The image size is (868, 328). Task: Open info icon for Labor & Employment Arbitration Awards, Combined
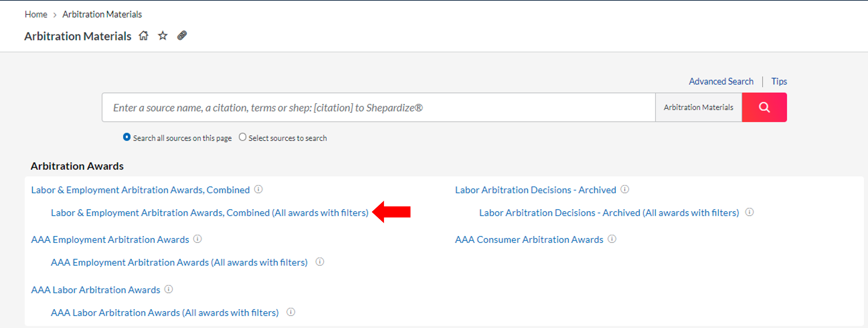258,189
